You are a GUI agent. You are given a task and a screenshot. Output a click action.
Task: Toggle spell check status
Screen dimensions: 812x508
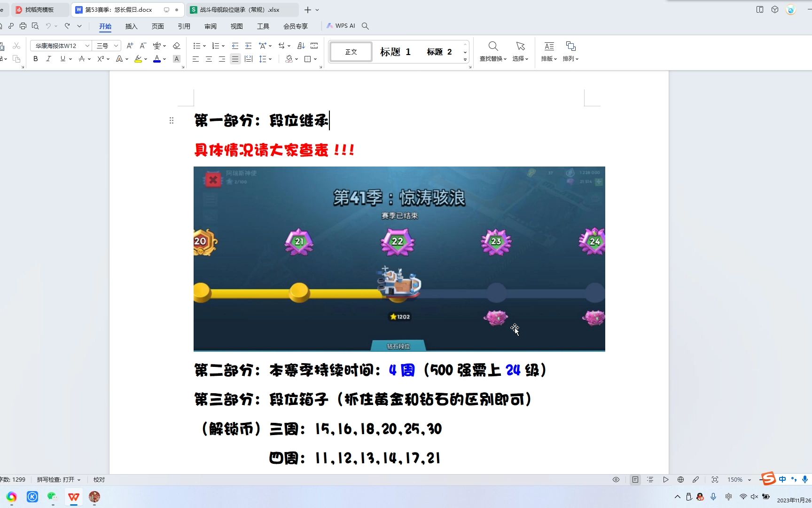(x=59, y=479)
